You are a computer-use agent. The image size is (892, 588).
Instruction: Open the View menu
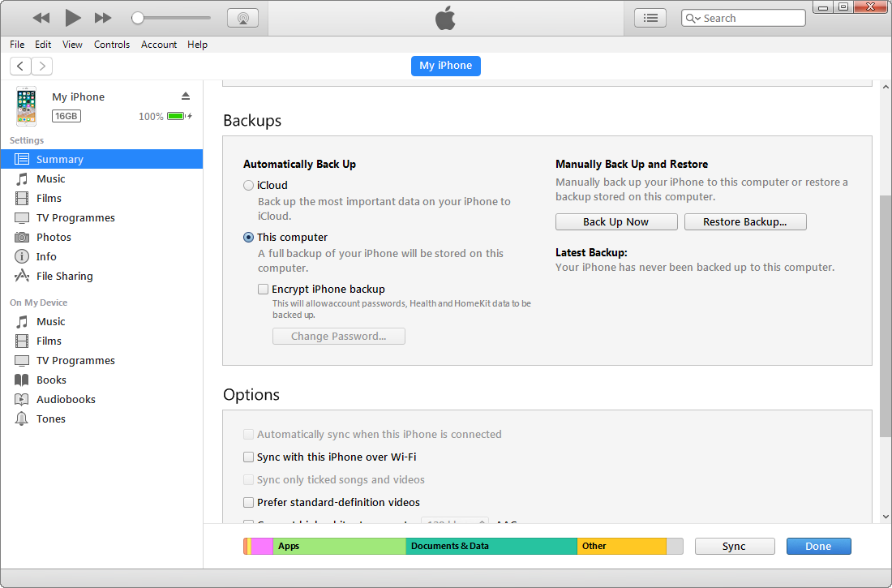point(72,45)
